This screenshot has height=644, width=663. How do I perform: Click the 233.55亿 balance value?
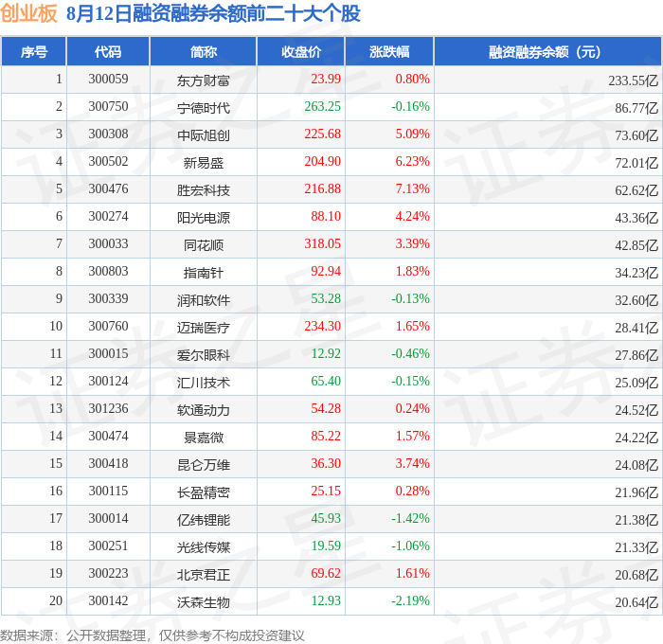coord(633,80)
